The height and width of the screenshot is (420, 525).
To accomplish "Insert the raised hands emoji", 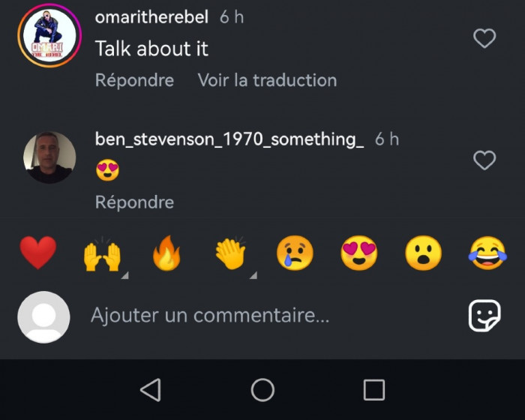I will pyautogui.click(x=102, y=254).
